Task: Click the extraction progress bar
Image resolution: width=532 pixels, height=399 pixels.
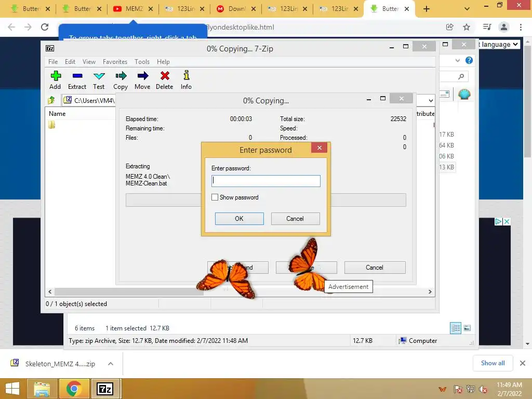Action: coord(265,200)
